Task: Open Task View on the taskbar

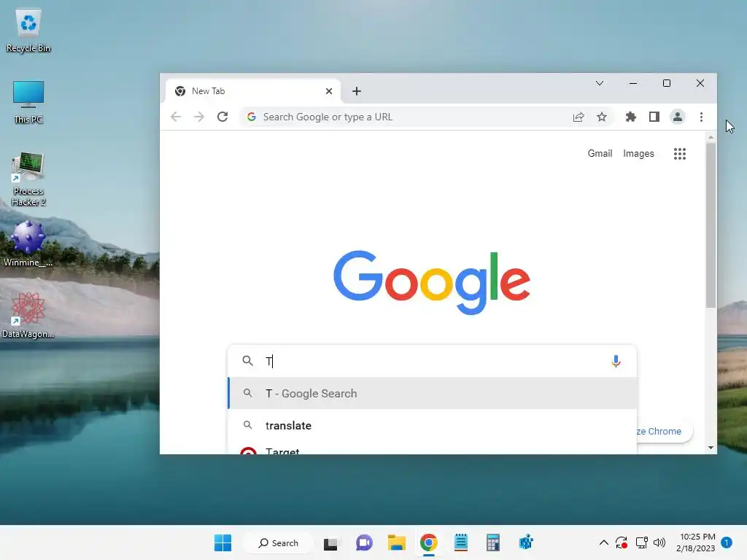Action: [x=330, y=542]
